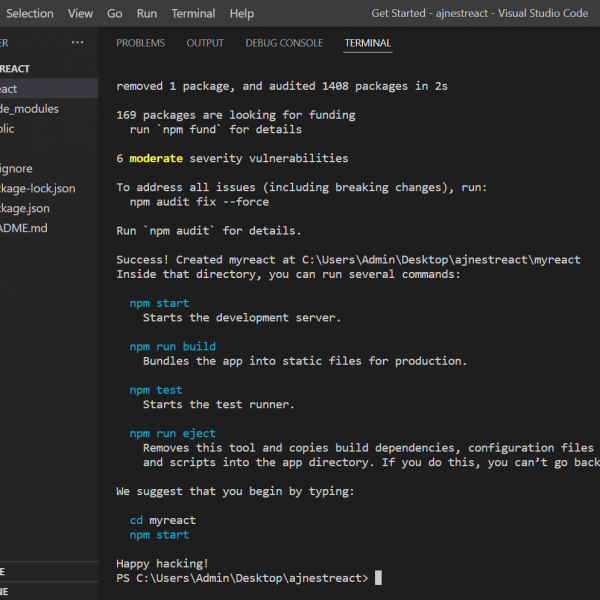This screenshot has width=600, height=600.
Task: Open the View menu
Action: click(x=80, y=14)
